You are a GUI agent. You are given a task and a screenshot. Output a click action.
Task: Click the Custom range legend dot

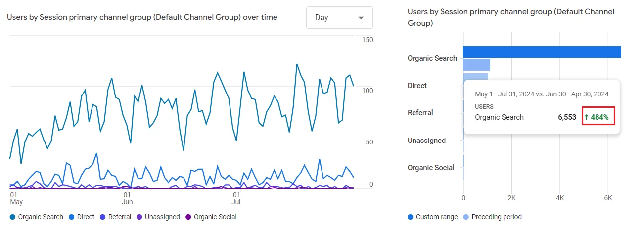(410, 217)
